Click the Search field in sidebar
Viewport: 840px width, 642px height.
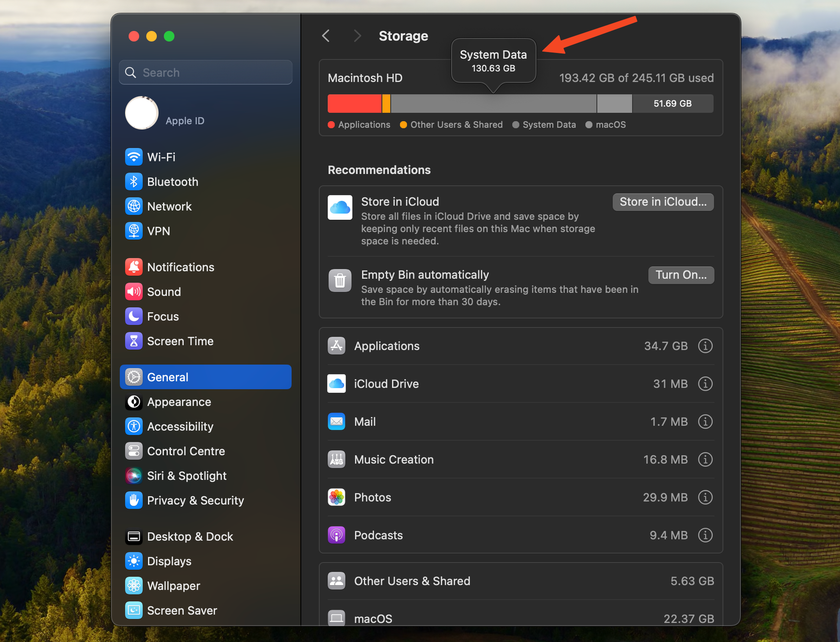206,73
